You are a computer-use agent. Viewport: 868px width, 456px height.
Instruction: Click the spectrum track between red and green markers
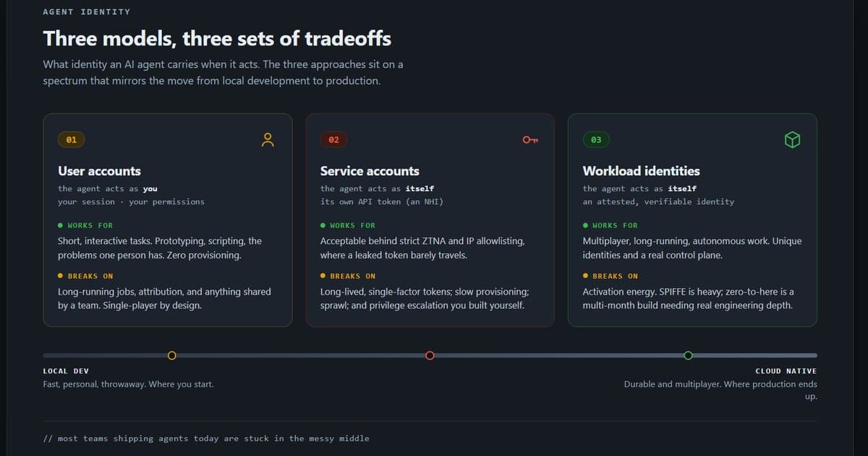tap(559, 355)
